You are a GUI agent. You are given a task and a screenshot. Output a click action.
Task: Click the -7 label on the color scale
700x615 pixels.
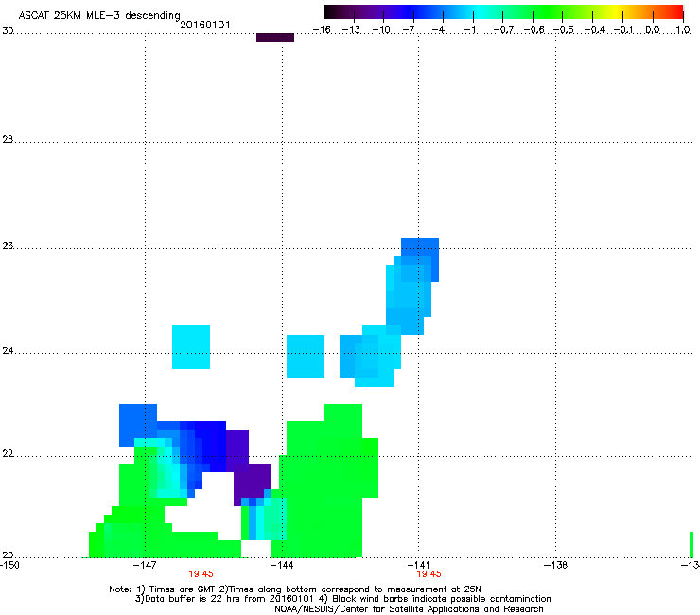click(408, 30)
